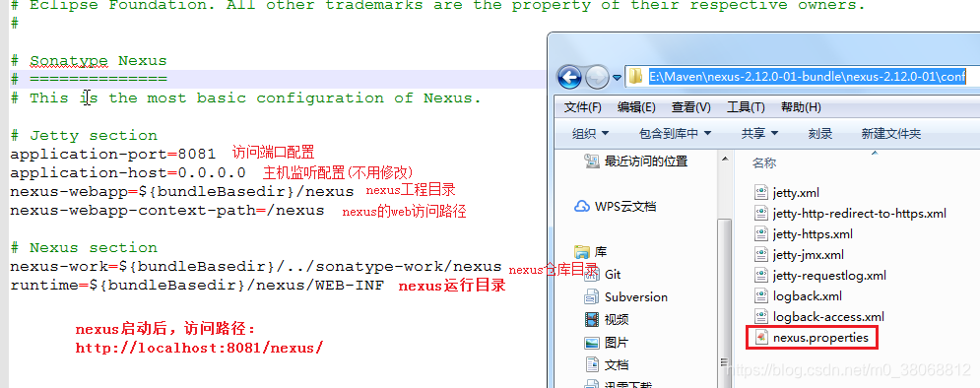This screenshot has height=388, width=980.
Task: Open the Subversion library
Action: tap(635, 296)
